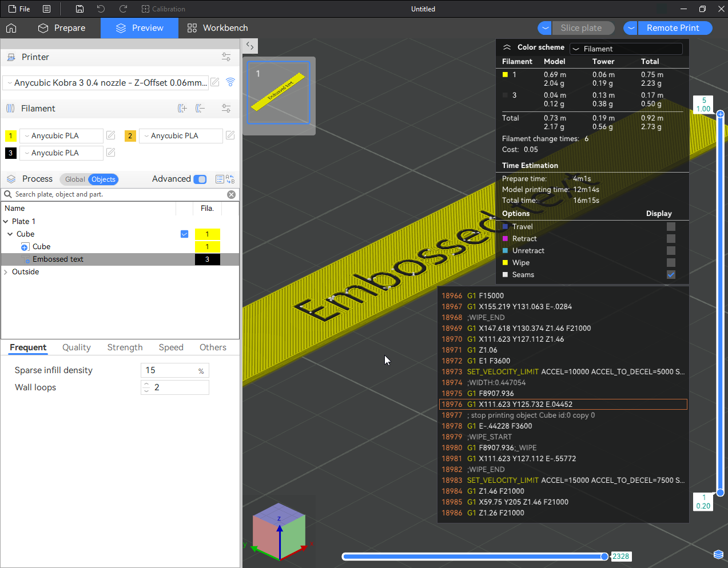This screenshot has height=568, width=728.
Task: Click the Redo arrow icon
Action: (123, 9)
